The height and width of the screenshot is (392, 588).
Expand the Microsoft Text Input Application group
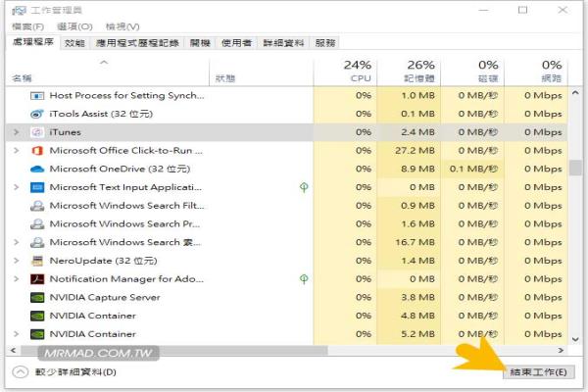click(16, 187)
